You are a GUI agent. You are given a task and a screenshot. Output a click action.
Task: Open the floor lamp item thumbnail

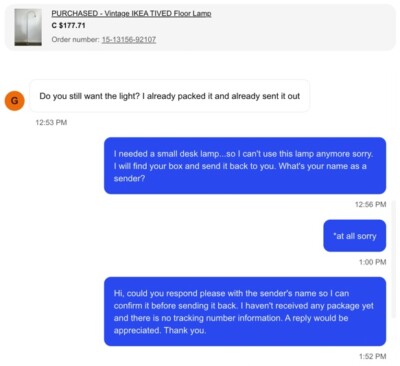tap(28, 27)
